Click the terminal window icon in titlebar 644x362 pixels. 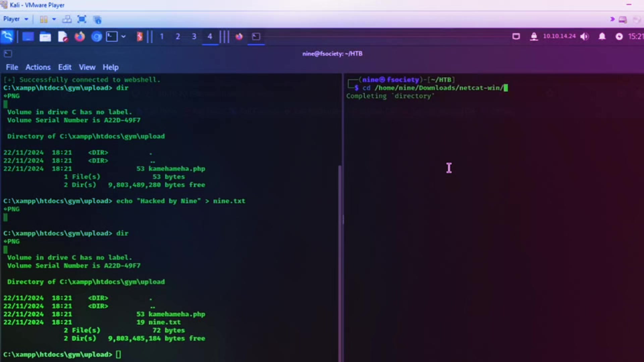[x=8, y=54]
